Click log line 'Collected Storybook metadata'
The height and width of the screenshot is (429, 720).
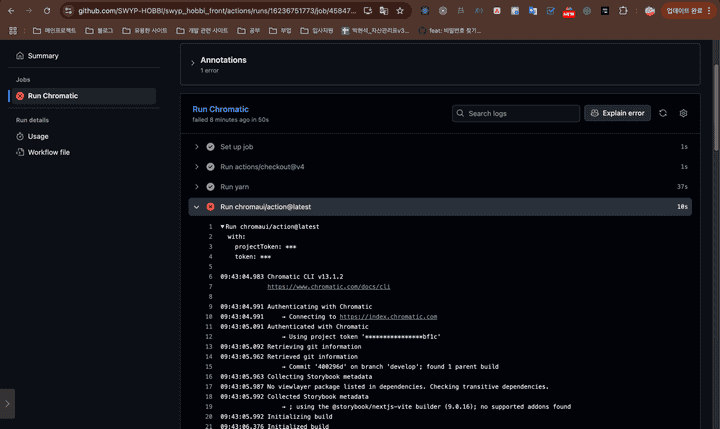point(318,396)
